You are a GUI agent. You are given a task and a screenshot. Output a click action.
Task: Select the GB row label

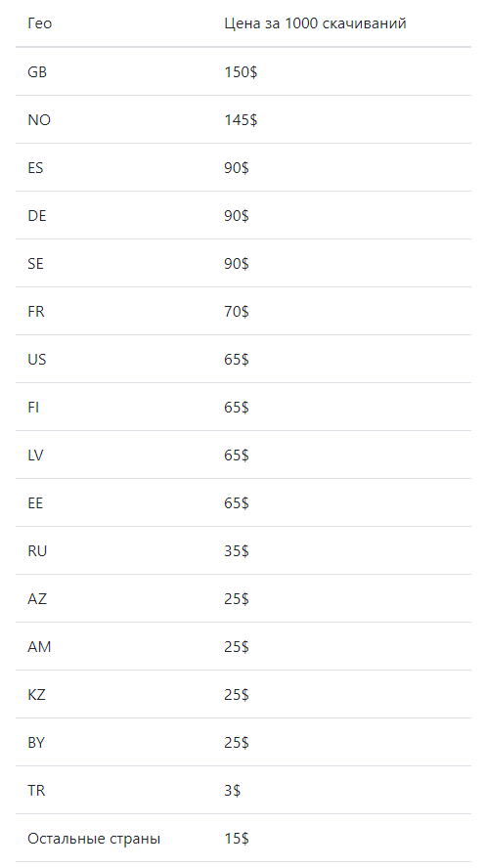click(x=37, y=72)
